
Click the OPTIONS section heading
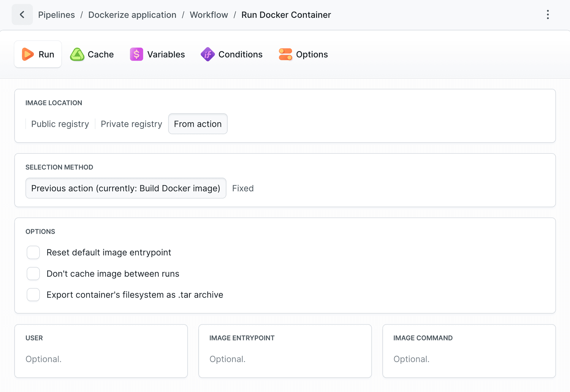pos(40,232)
